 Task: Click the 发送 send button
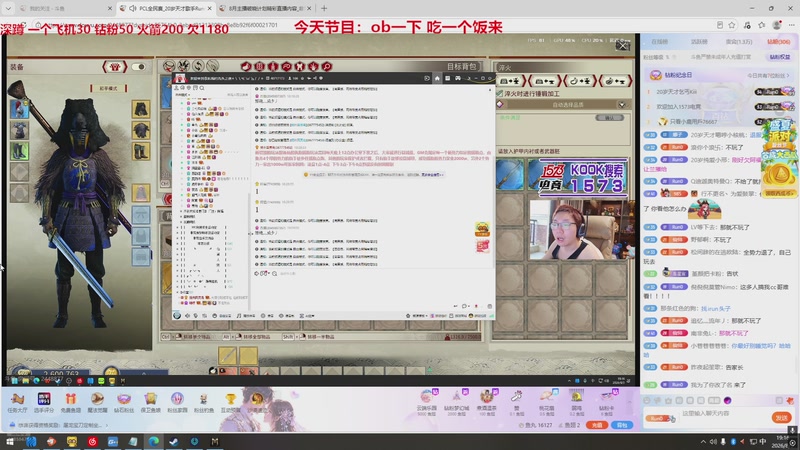[782, 417]
